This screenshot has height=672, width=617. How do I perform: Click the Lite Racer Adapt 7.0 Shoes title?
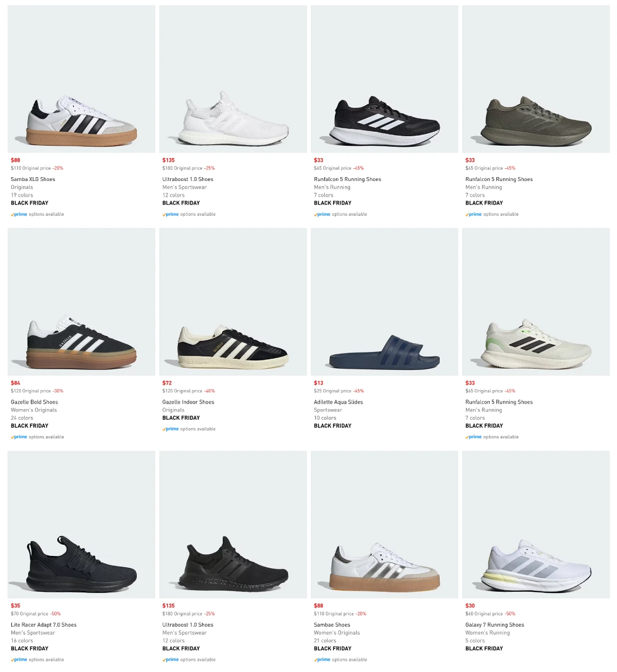[44, 625]
